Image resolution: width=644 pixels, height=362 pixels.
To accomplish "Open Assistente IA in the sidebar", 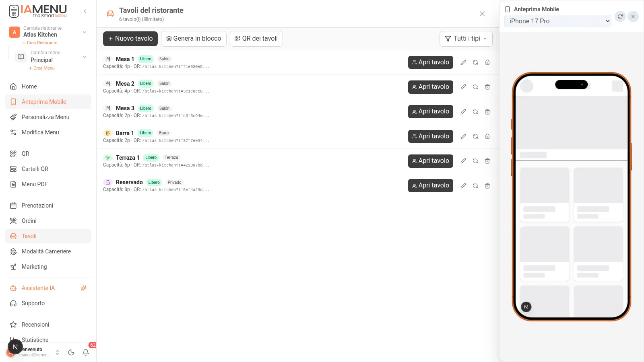I will coord(48,288).
